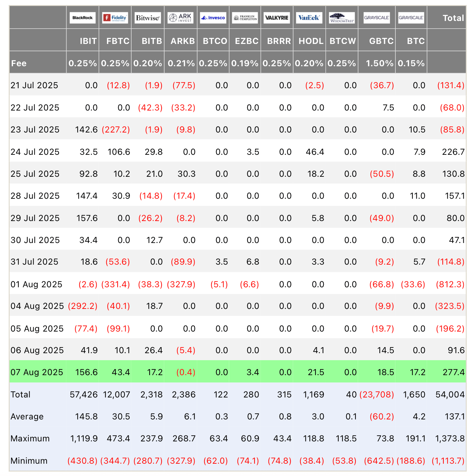Click the 57,426 IBIT total value

(84, 394)
